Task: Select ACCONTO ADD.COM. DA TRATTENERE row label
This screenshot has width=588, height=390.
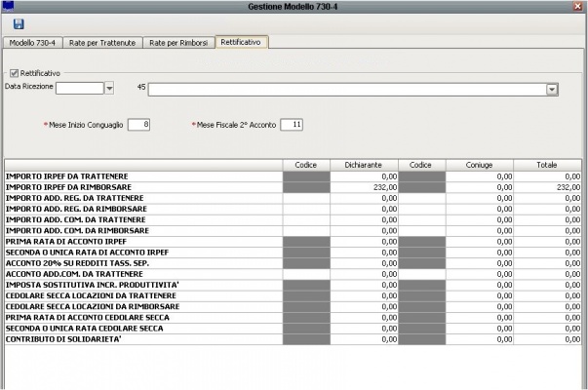Action: pos(74,274)
